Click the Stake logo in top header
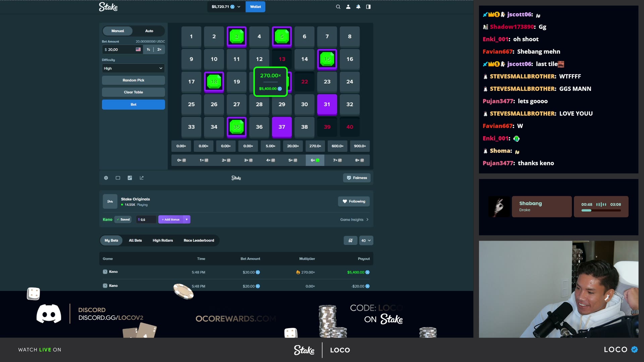Screen dimensions: 644x362 coord(108,7)
